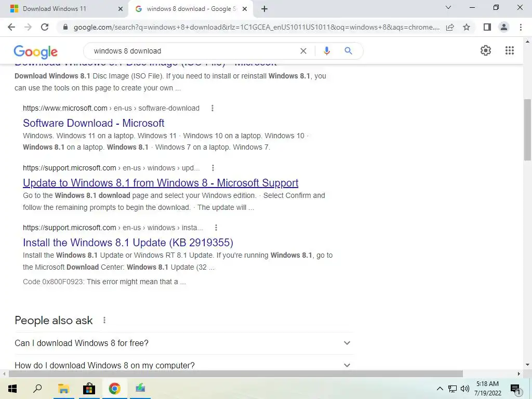Open options for the KB 2919355 result

pos(216,228)
